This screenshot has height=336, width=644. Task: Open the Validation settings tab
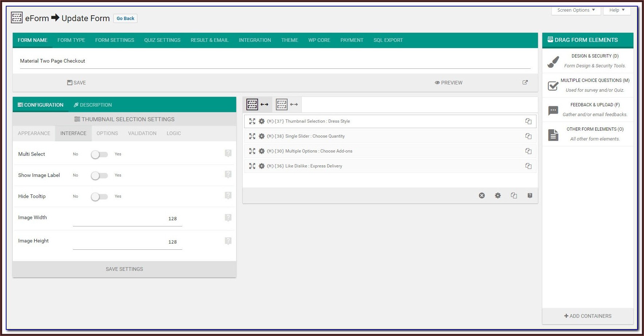(x=142, y=133)
